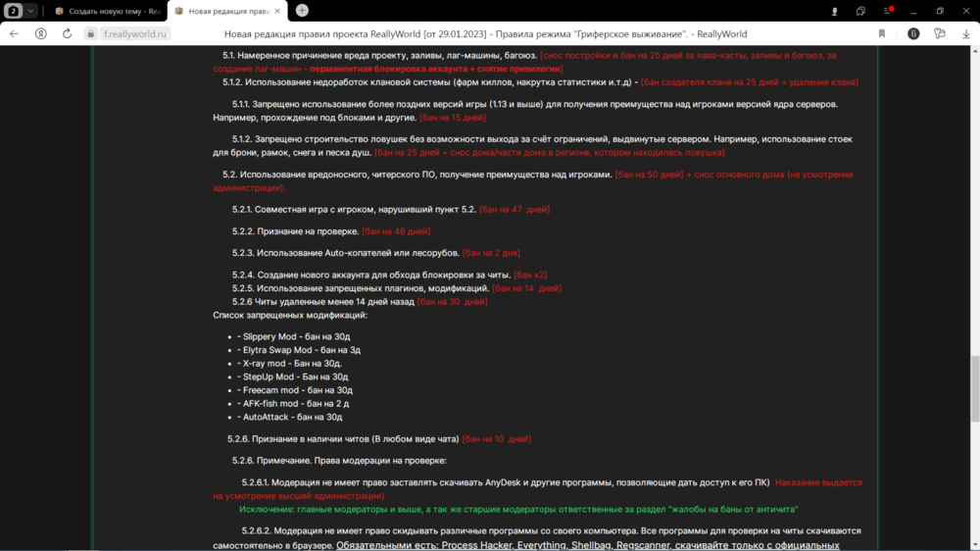Click the list item 'X-ray mod - Бан на 30д.'
Image resolution: width=980 pixels, height=551 pixels.
289,364
